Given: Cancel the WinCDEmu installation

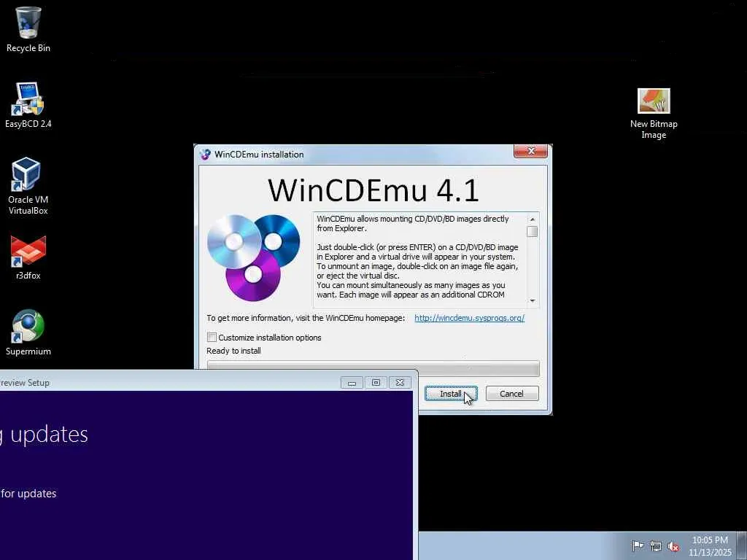Looking at the screenshot, I should [511, 393].
